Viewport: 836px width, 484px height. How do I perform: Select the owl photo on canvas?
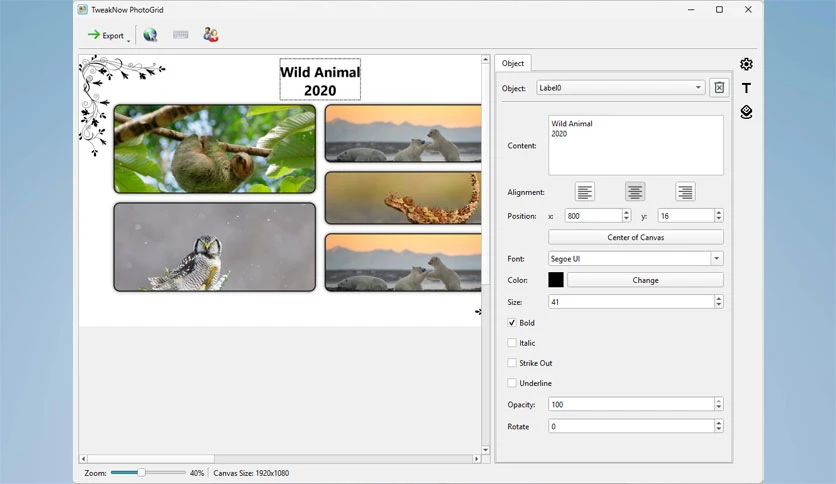(x=214, y=247)
